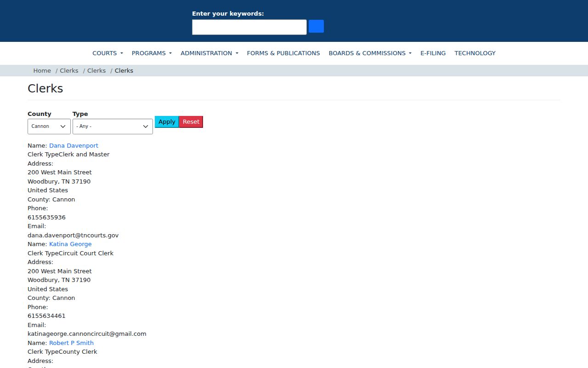Click the email katinageorge.cannoncircuit@gmail.com

click(87, 334)
